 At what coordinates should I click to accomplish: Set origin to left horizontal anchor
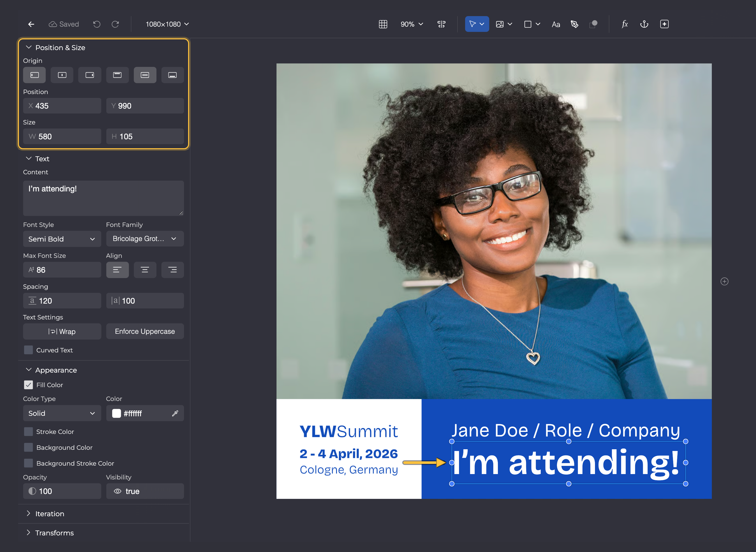35,75
